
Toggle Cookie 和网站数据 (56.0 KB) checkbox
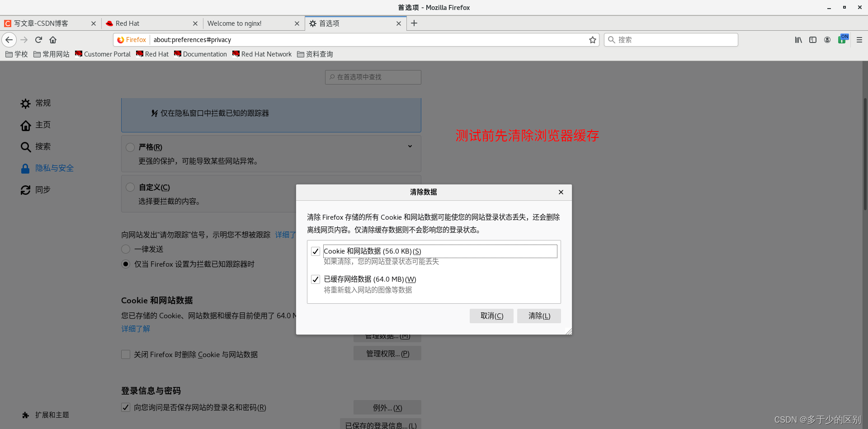pos(316,251)
